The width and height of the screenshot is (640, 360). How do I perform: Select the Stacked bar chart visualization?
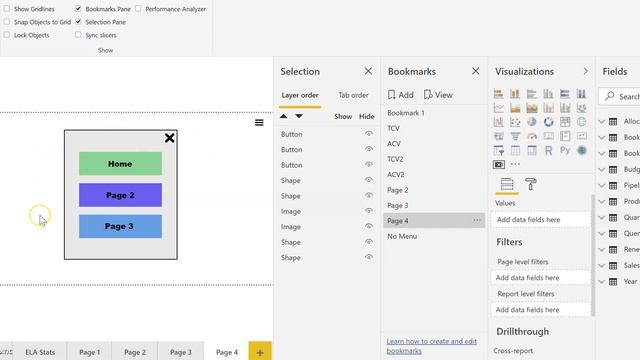(498, 93)
